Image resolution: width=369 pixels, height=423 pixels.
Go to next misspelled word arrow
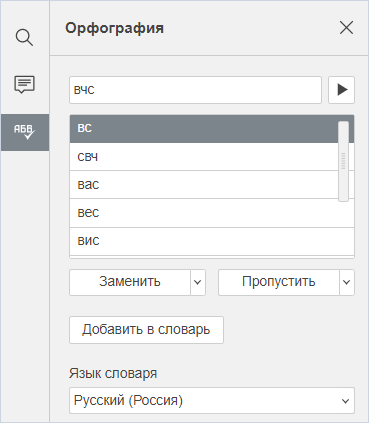click(341, 90)
